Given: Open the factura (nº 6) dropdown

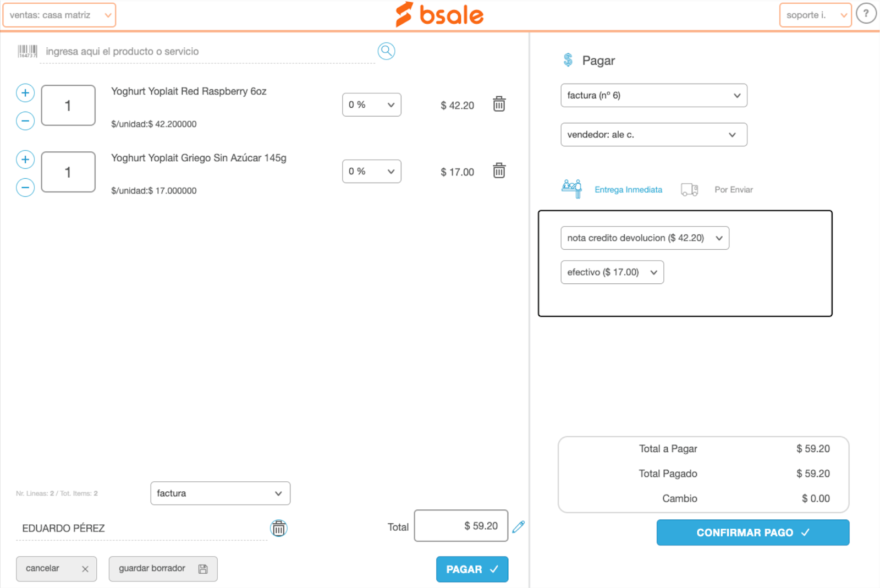Looking at the screenshot, I should click(654, 96).
